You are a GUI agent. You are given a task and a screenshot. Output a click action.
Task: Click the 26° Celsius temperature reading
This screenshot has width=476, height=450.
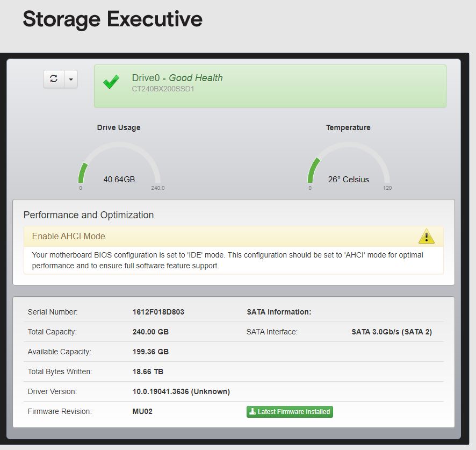pyautogui.click(x=348, y=180)
